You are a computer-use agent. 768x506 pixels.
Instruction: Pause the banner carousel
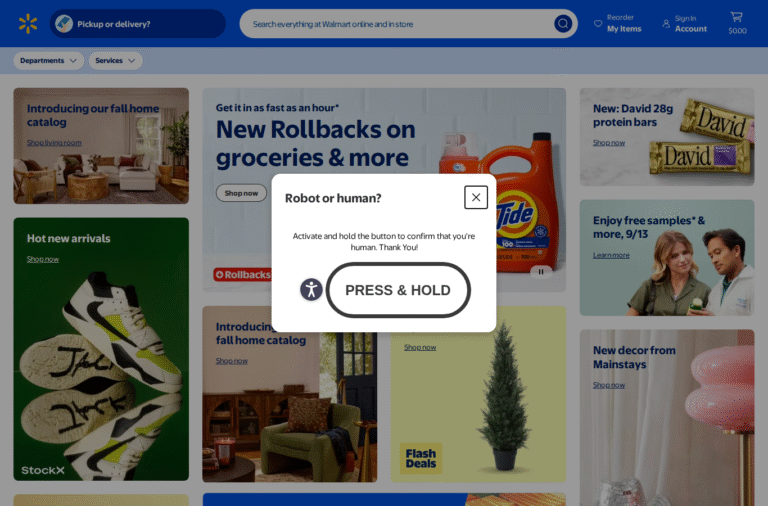pos(541,272)
